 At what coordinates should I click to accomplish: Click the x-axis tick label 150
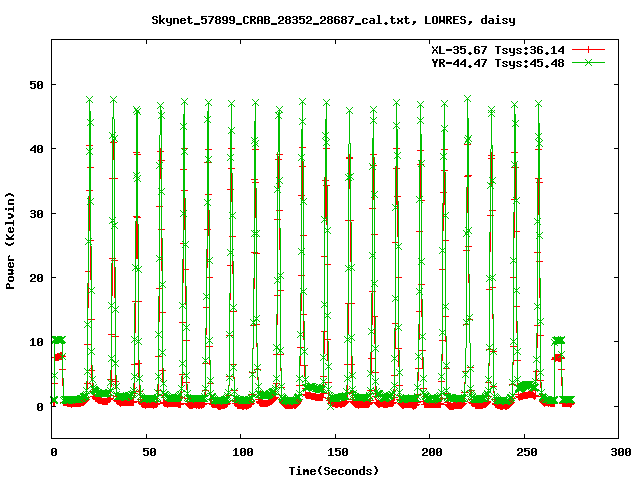pos(338,452)
